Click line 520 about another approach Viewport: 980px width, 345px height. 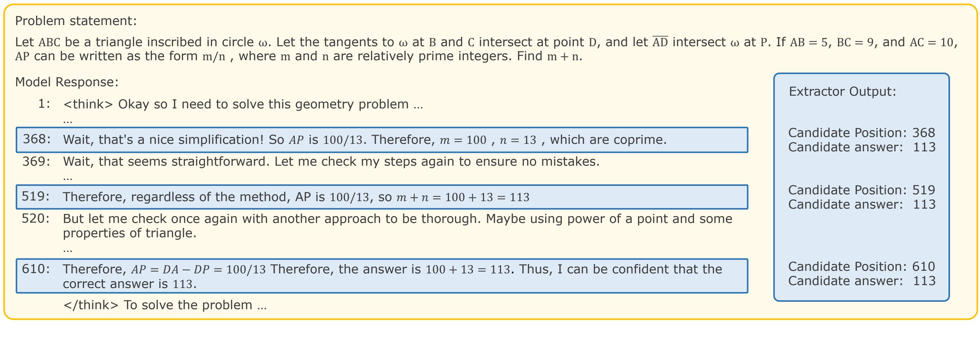pos(397,226)
